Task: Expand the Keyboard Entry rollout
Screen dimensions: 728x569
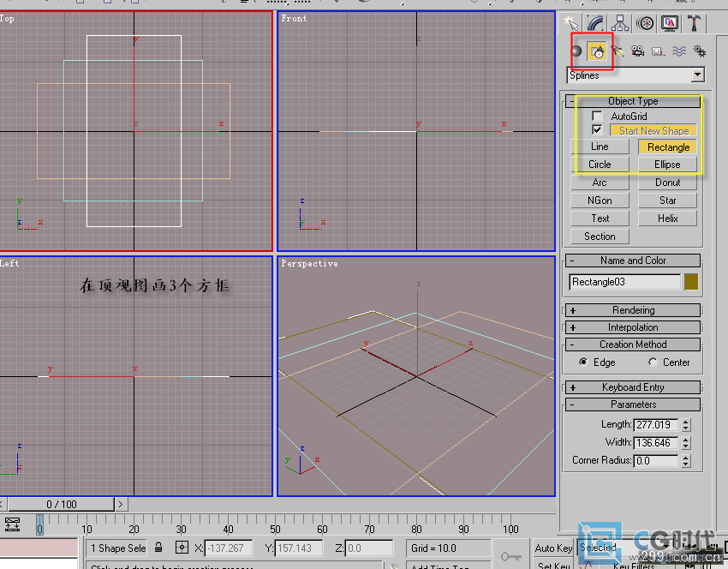Action: 633,387
